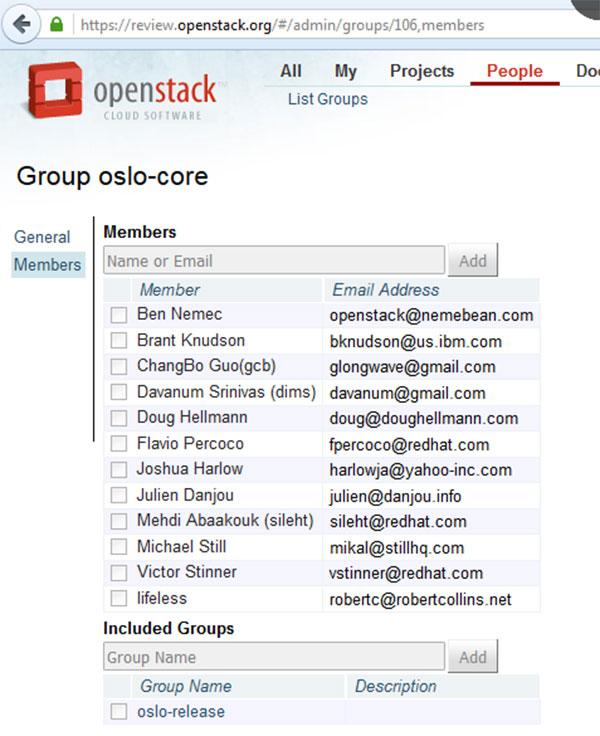Open the Projects menu tab

[422, 71]
